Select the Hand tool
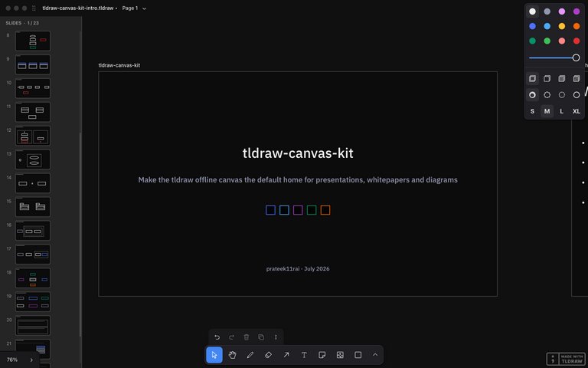The image size is (588, 368). [x=232, y=355]
